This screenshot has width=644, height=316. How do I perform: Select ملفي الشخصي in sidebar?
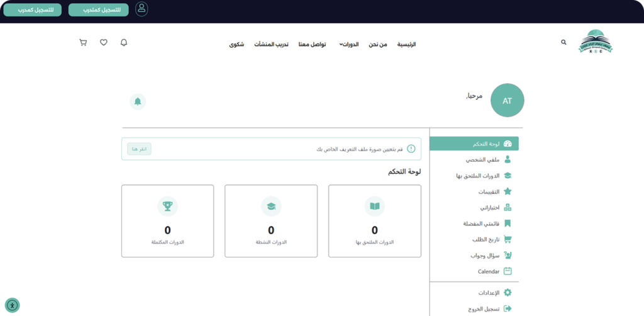coord(483,160)
